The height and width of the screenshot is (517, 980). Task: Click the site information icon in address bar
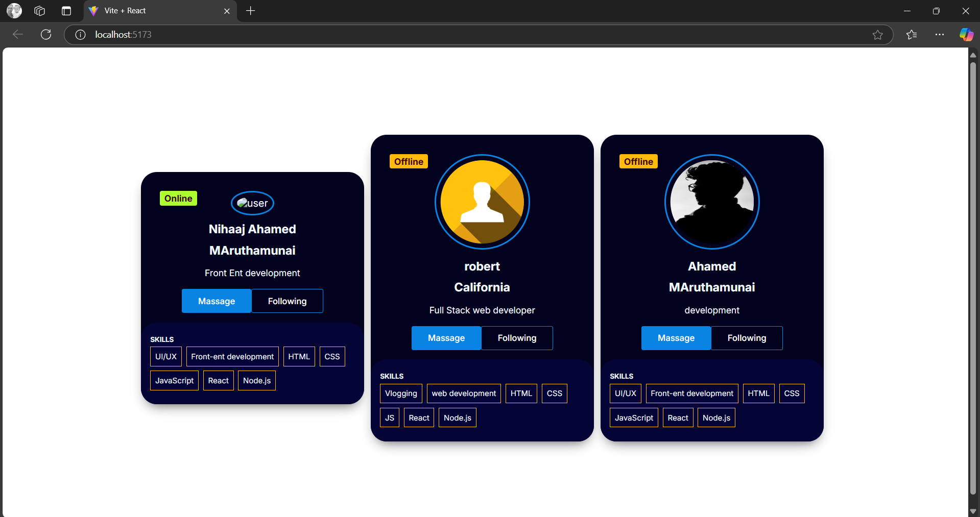coord(80,35)
